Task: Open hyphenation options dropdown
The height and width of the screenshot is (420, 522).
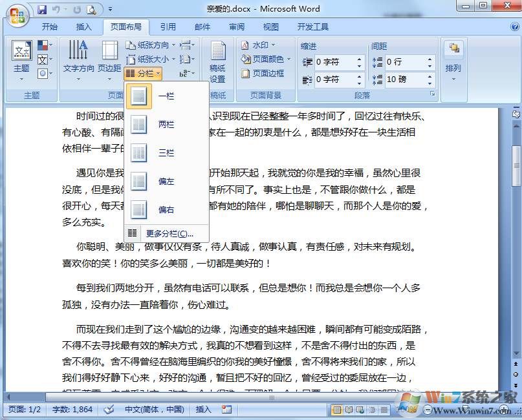Action: 187,74
